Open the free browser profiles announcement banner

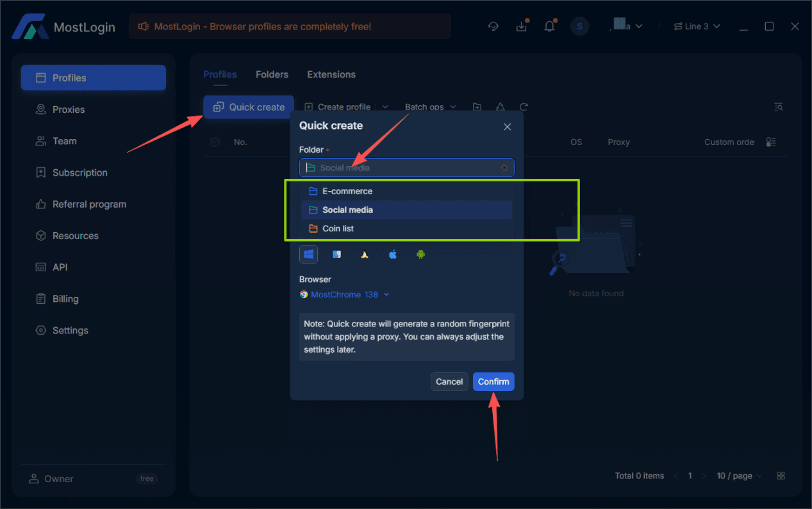tap(290, 26)
